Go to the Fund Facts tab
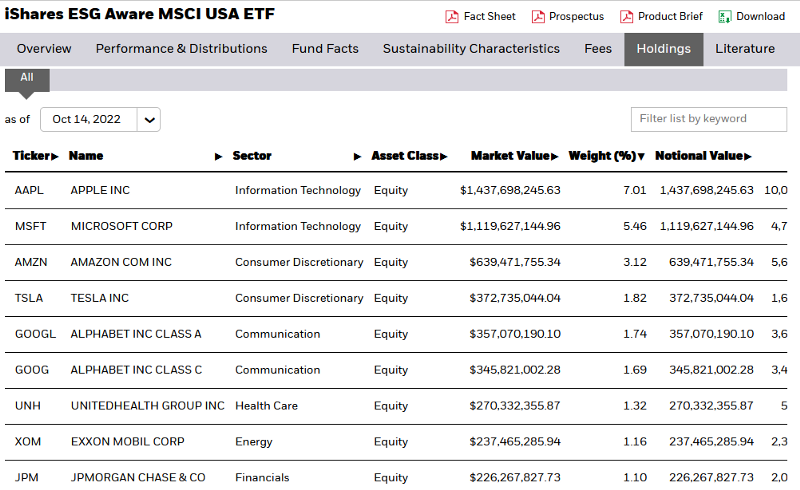 click(325, 49)
